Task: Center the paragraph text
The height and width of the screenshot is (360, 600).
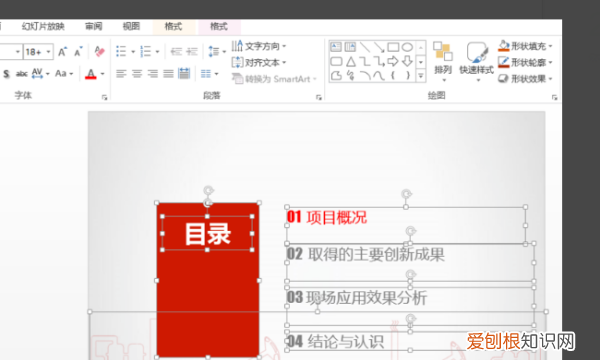Action: point(137,73)
